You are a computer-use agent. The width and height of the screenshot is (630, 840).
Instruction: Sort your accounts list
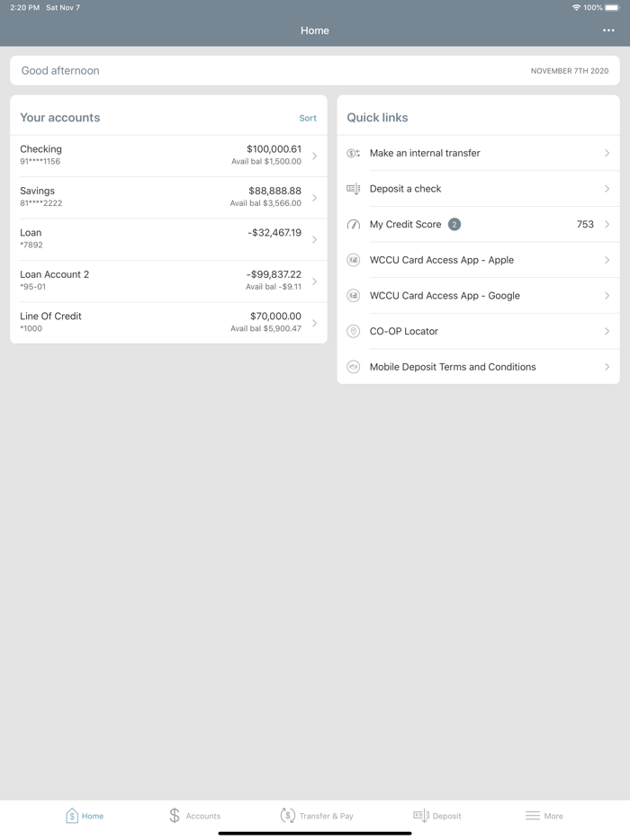point(308,118)
